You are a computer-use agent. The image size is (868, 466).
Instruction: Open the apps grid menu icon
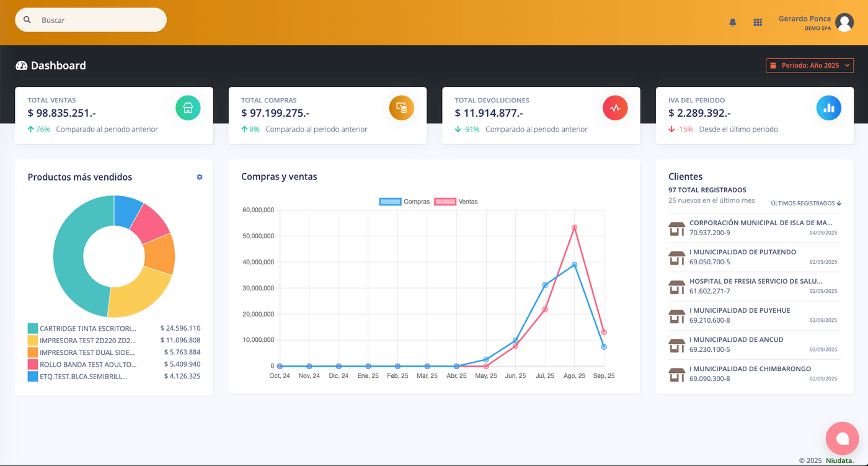[758, 22]
